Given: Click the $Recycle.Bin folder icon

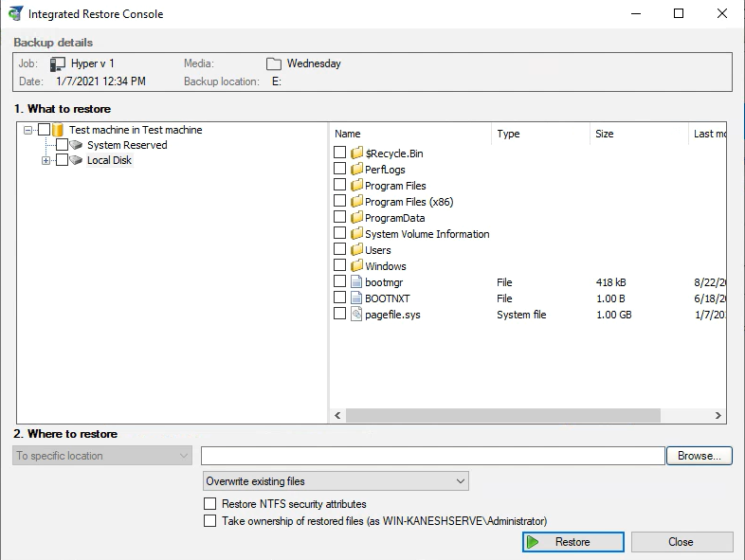Looking at the screenshot, I should 357,154.
